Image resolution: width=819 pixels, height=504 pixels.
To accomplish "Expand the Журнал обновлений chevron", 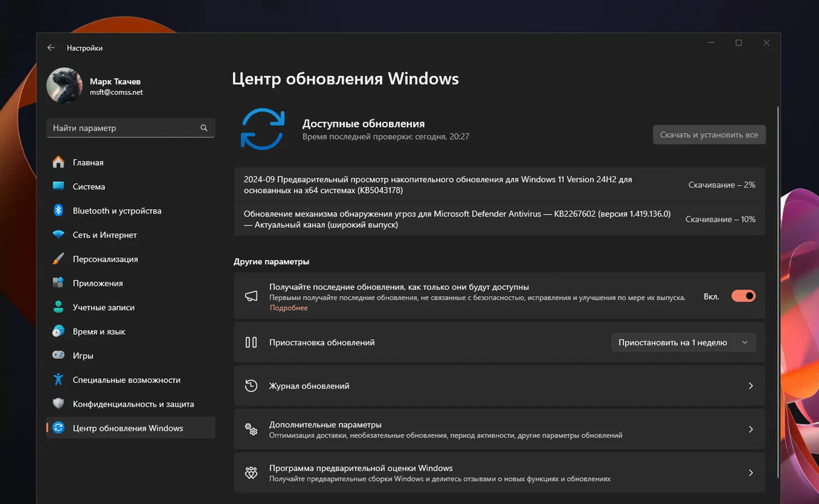I will click(751, 386).
